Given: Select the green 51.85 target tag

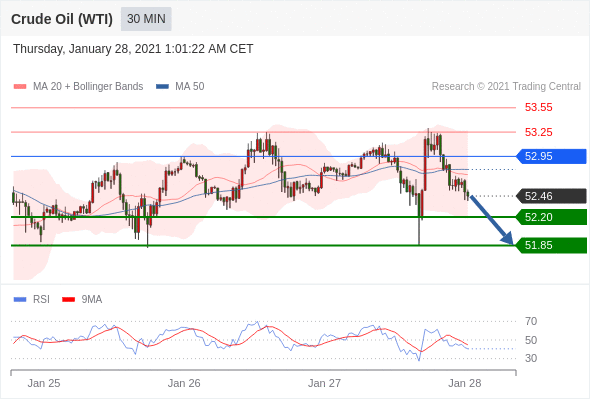Looking at the screenshot, I should pos(551,245).
